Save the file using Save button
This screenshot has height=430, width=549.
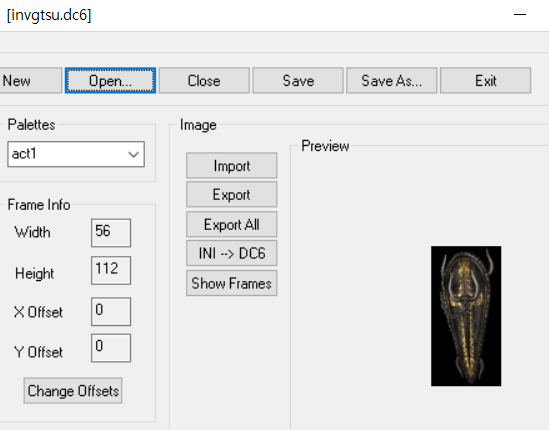(x=298, y=81)
